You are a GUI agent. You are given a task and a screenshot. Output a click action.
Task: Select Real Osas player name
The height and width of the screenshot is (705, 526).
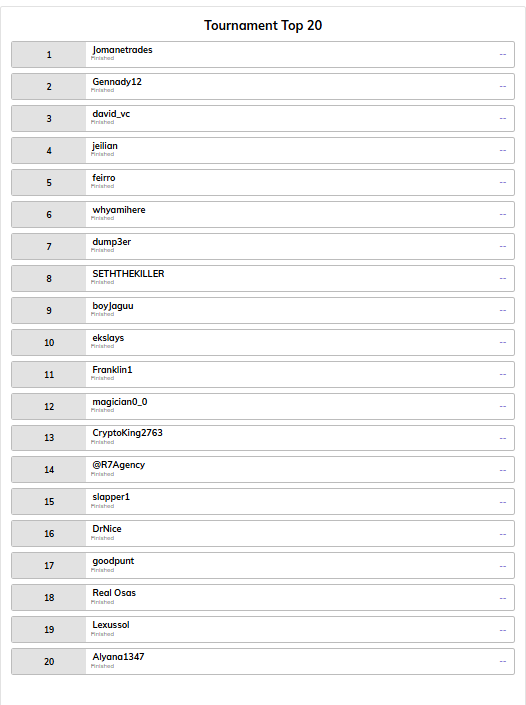click(x=114, y=593)
